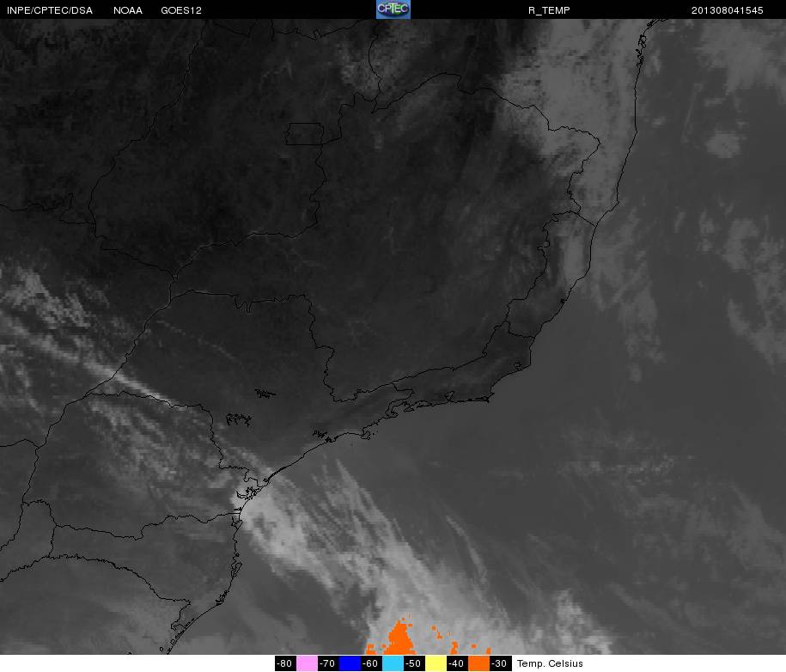Select the cyan swatch after -60

(393, 663)
